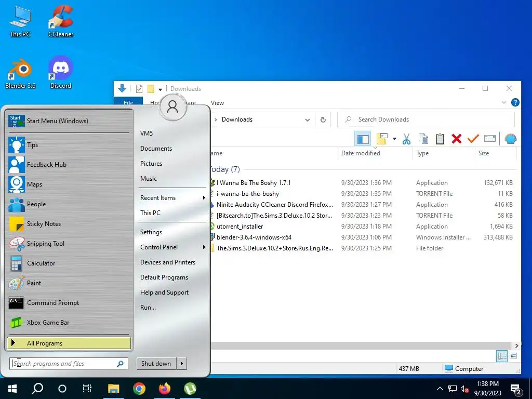The width and height of the screenshot is (532, 399).
Task: Expand the Explorer ribbon chevron
Action: [504, 102]
